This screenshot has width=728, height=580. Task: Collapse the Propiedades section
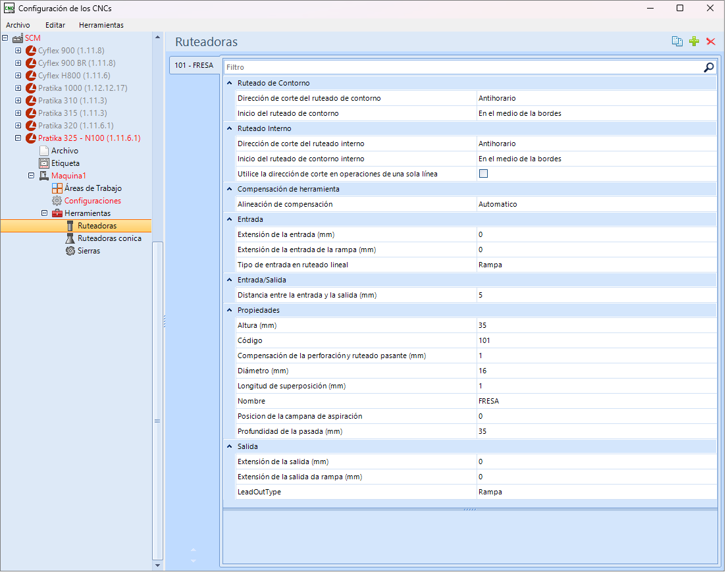[229, 310]
